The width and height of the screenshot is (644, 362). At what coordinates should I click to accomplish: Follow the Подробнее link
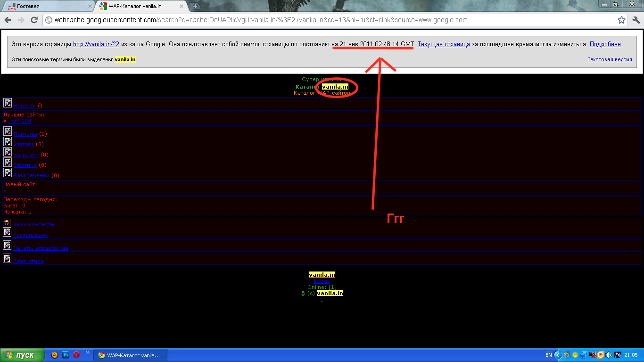(x=605, y=44)
